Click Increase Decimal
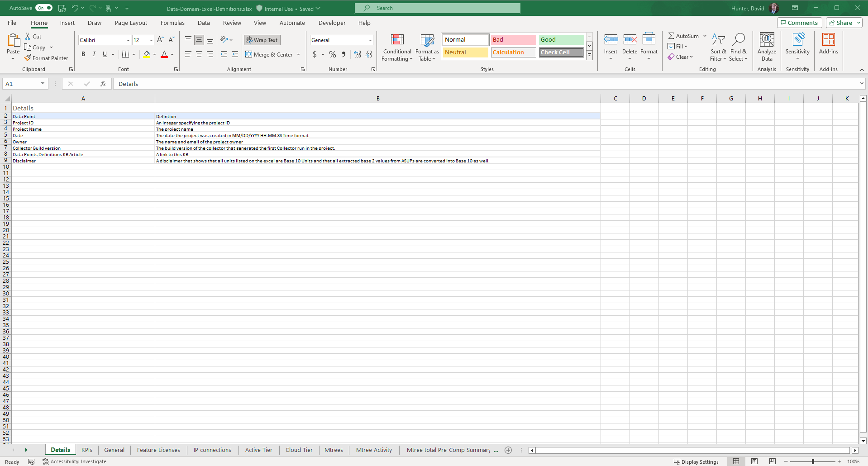The image size is (868, 466). click(357, 54)
